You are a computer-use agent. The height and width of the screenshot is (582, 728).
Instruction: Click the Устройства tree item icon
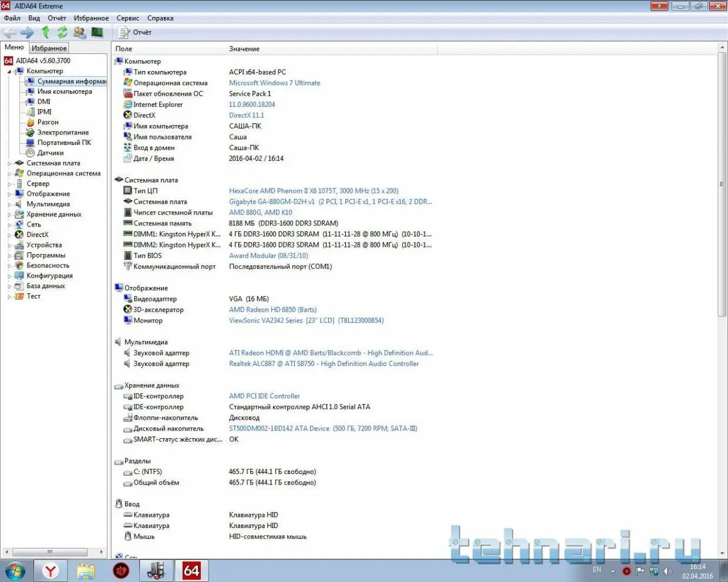click(x=19, y=245)
